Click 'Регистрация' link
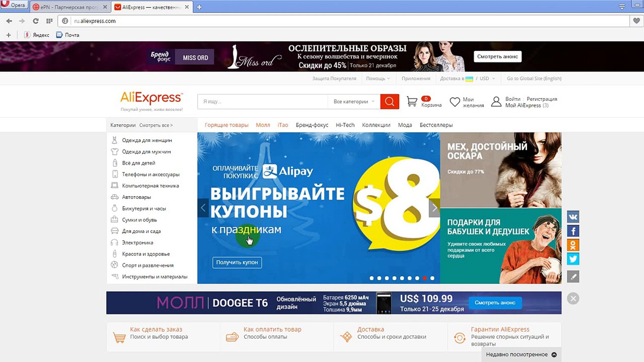Viewport: 644px width, 362px height. click(542, 99)
